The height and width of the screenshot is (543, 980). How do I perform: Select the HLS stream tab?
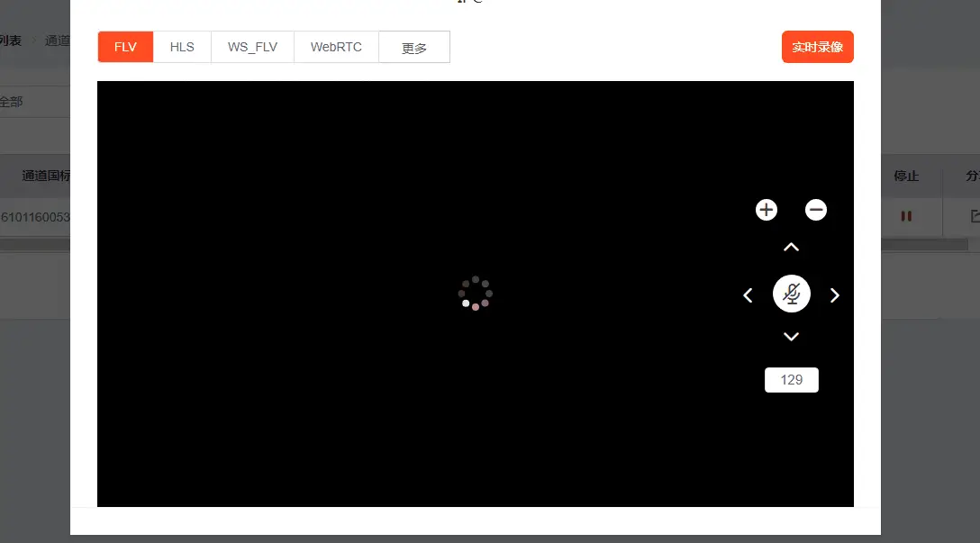tap(182, 47)
